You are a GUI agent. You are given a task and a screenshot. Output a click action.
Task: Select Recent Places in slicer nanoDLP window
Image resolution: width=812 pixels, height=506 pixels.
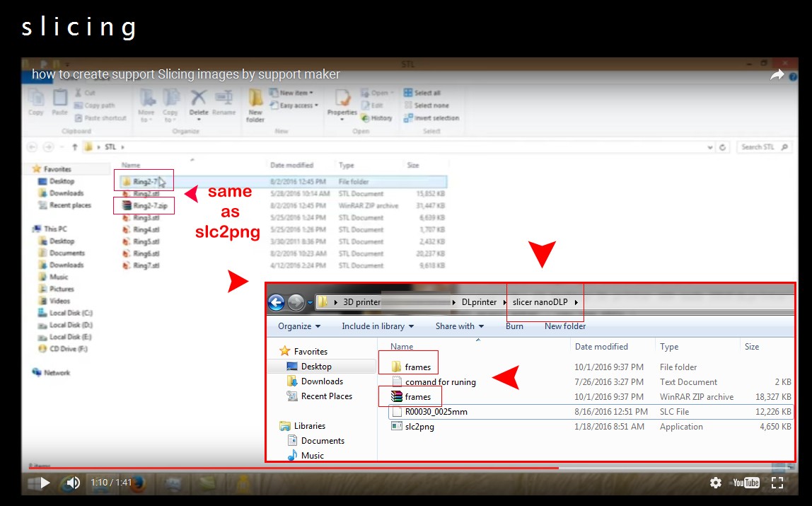point(320,396)
